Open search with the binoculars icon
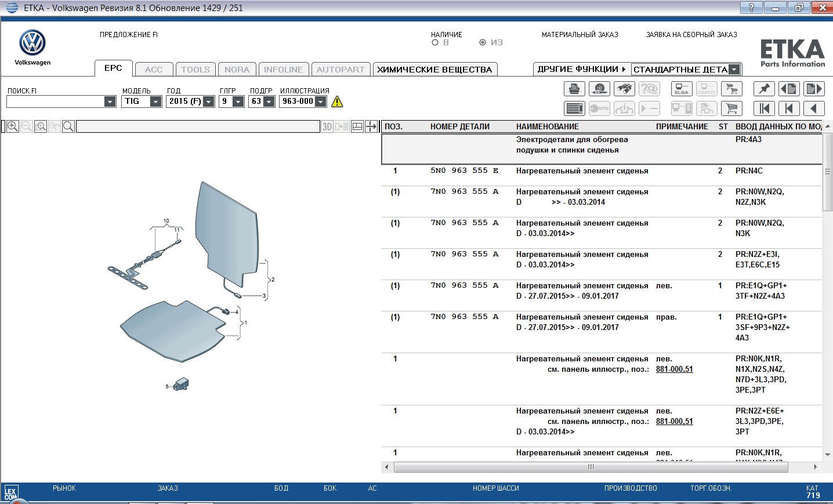Screen dimensions: 833x504 pyautogui.click(x=624, y=89)
